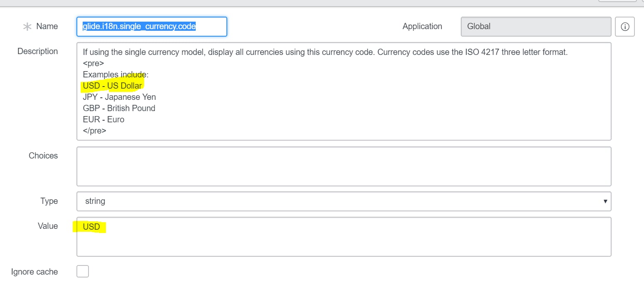The height and width of the screenshot is (290, 644).
Task: Select the highlighted "USD - US Dollar" text
Action: (x=112, y=85)
